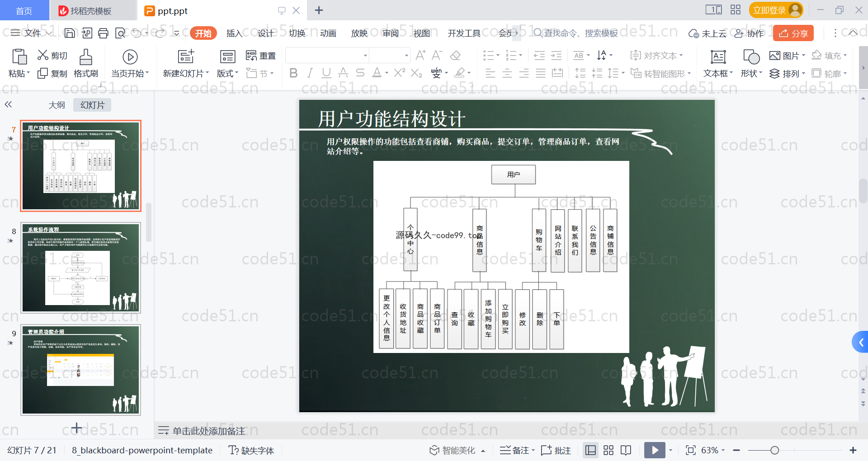
Task: Switch to the Outline pane tab
Action: pyautogui.click(x=57, y=105)
